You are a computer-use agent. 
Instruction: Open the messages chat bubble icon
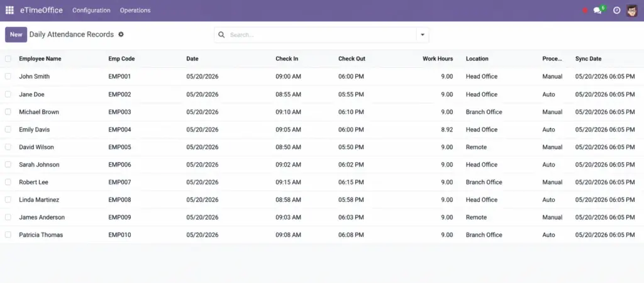(x=597, y=11)
